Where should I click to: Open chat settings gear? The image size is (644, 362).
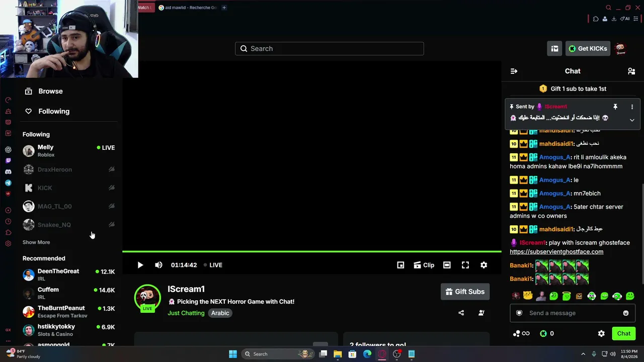[x=601, y=333]
